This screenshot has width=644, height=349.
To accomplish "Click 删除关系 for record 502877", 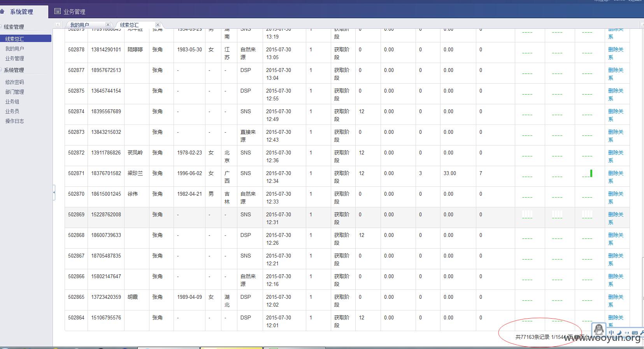I will [616, 74].
